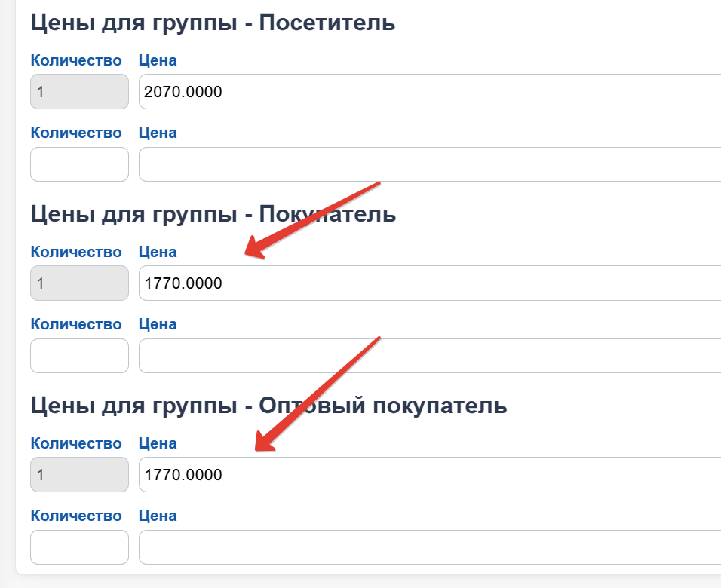The height and width of the screenshot is (588, 721).
Task: Click quantity field 1 under Посетитель group
Action: coord(79,91)
